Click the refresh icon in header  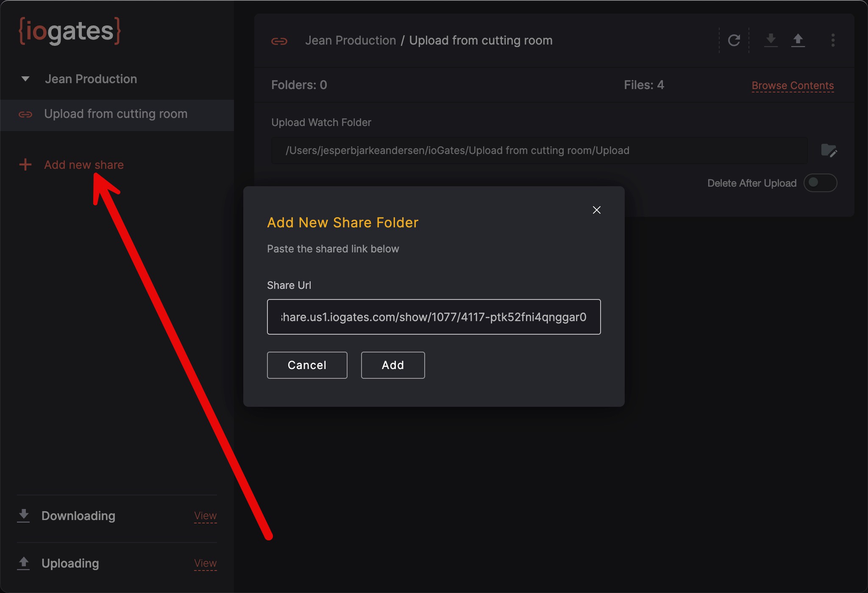[734, 41]
